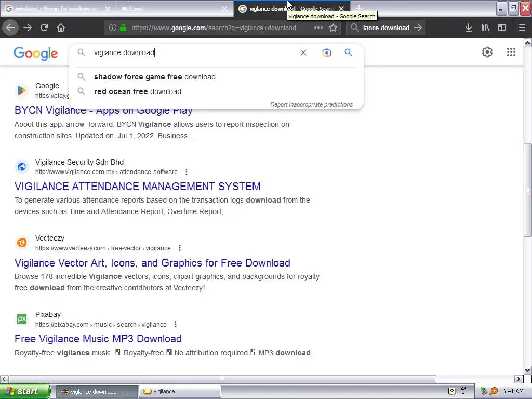Screen dimensions: 532x399
Task: Switch to viglance download taskbar window
Action: pyautogui.click(x=97, y=391)
